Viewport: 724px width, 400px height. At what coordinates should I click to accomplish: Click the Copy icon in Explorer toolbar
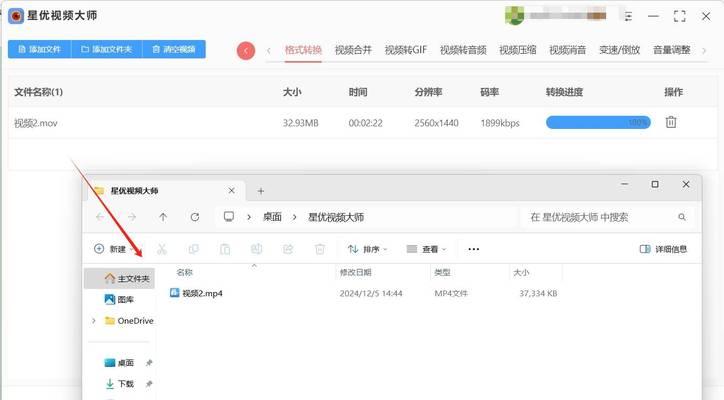coord(193,249)
